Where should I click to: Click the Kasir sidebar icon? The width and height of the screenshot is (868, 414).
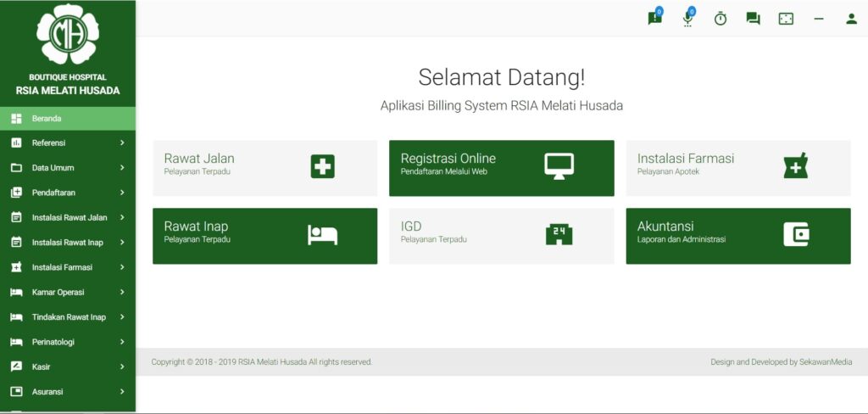point(17,366)
